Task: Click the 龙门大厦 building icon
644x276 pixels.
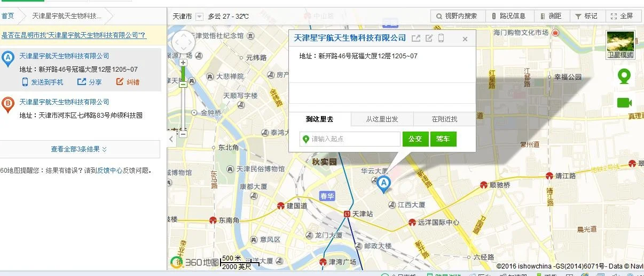Action: (308, 235)
